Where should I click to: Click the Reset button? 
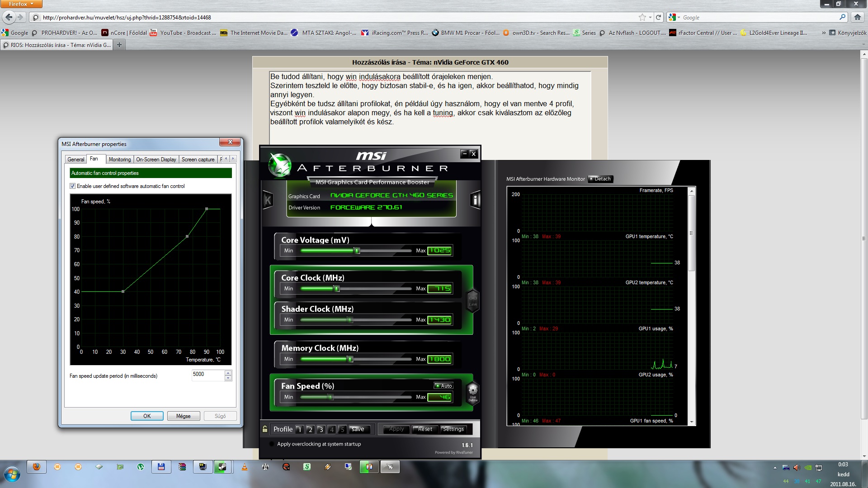click(x=425, y=429)
